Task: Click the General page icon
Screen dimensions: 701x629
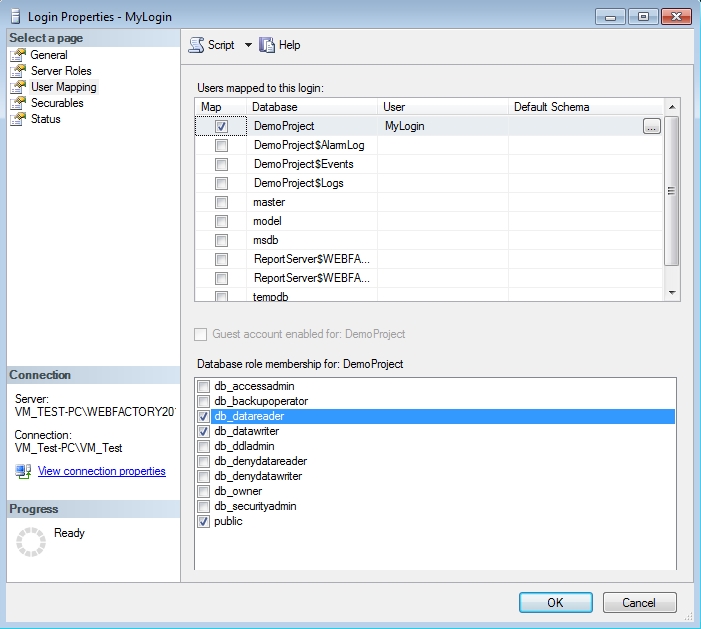Action: (x=17, y=55)
